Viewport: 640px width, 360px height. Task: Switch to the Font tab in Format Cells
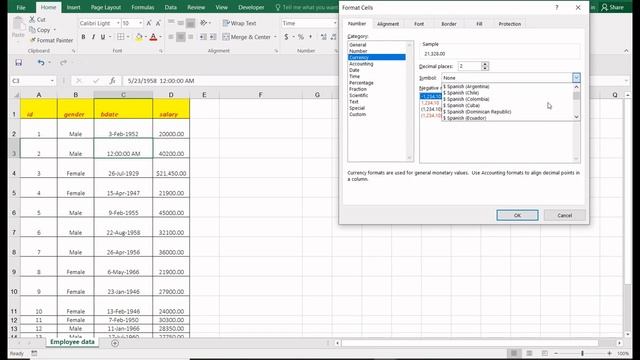pos(419,24)
